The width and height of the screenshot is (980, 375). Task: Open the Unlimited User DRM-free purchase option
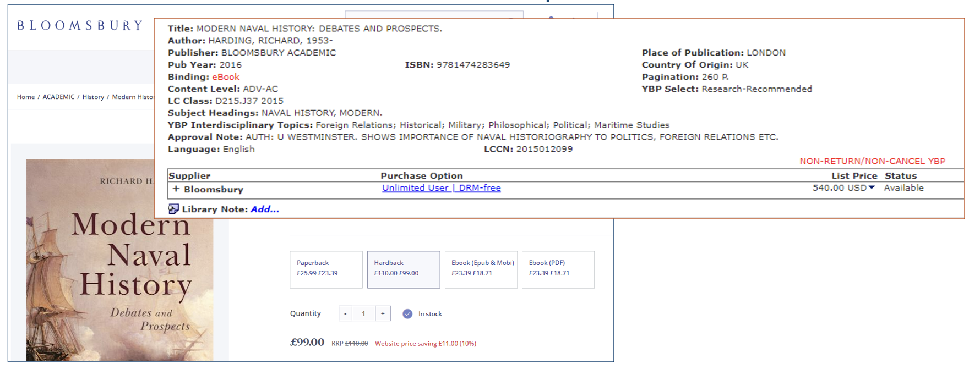coord(441,188)
